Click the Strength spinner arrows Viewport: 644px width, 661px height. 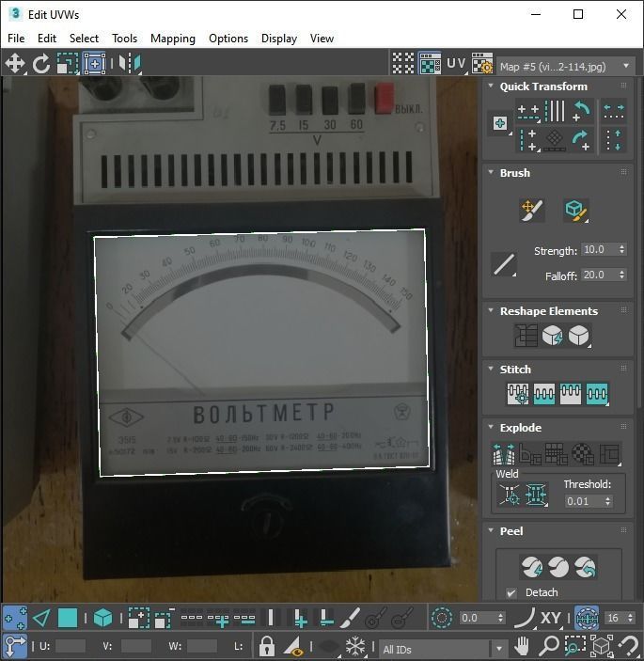pos(621,249)
